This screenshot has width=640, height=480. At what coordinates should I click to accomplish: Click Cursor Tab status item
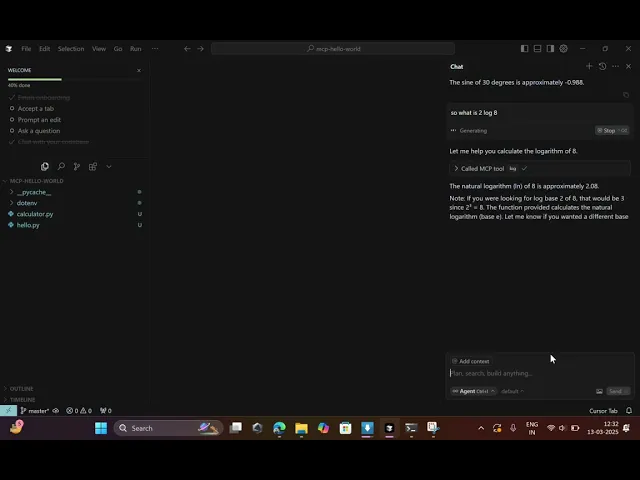[603, 411]
